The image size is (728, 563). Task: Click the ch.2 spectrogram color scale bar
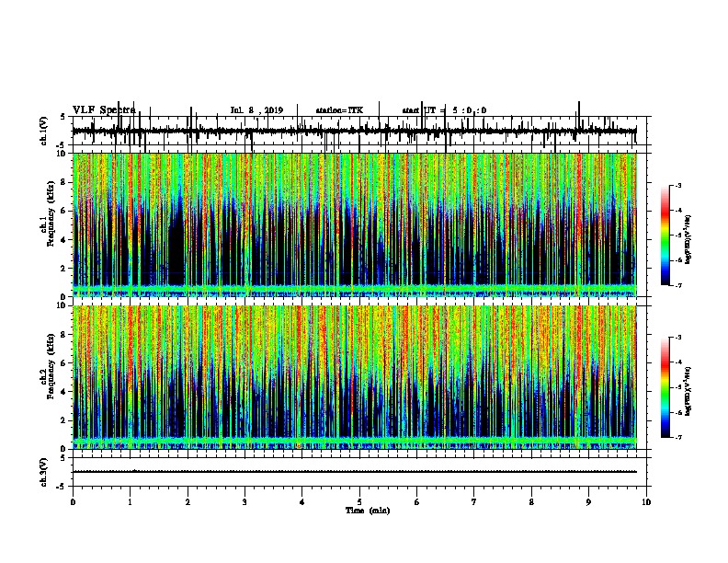tap(665, 387)
